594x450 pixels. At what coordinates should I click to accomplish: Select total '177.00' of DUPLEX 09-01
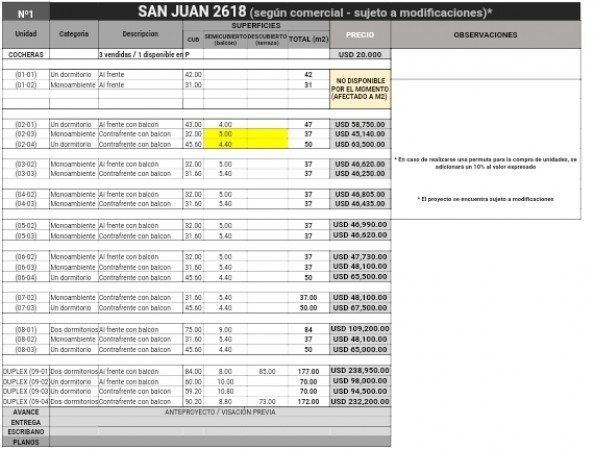point(308,372)
